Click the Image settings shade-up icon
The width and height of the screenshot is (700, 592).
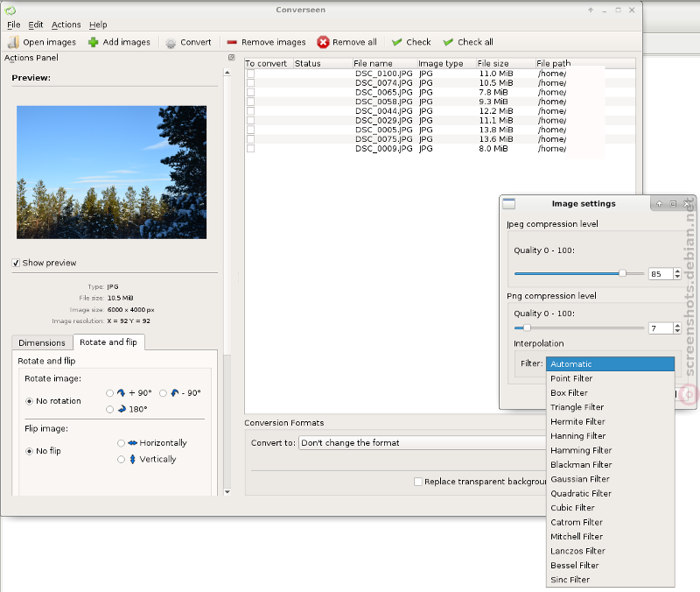(660, 204)
